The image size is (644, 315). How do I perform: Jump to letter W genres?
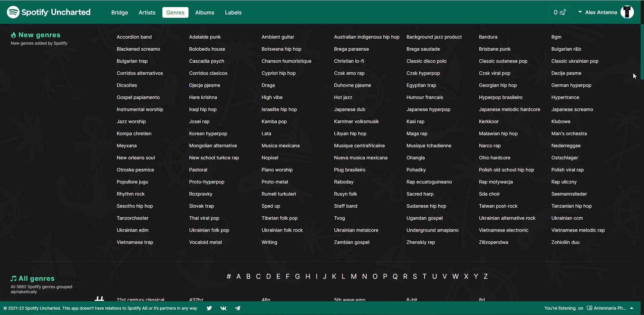455,276
